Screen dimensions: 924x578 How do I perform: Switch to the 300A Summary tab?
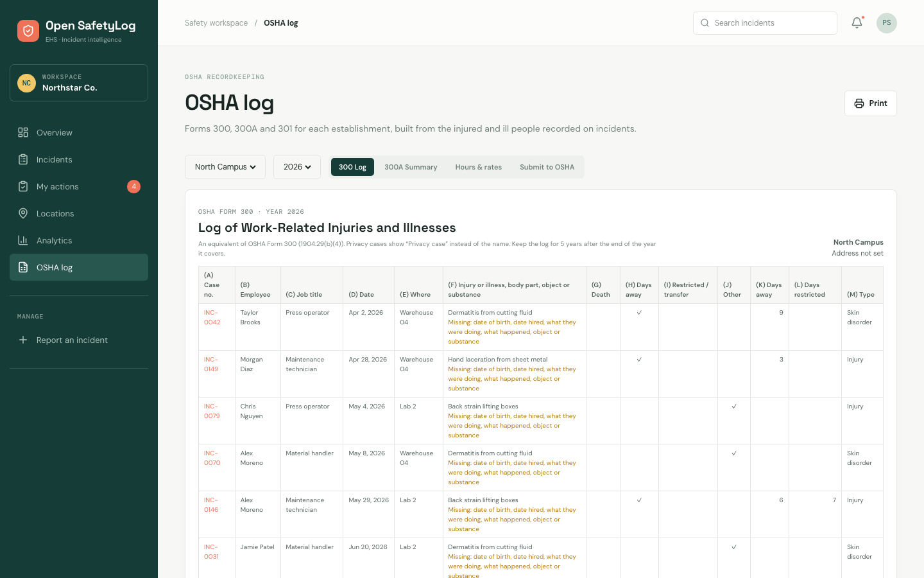(x=411, y=167)
